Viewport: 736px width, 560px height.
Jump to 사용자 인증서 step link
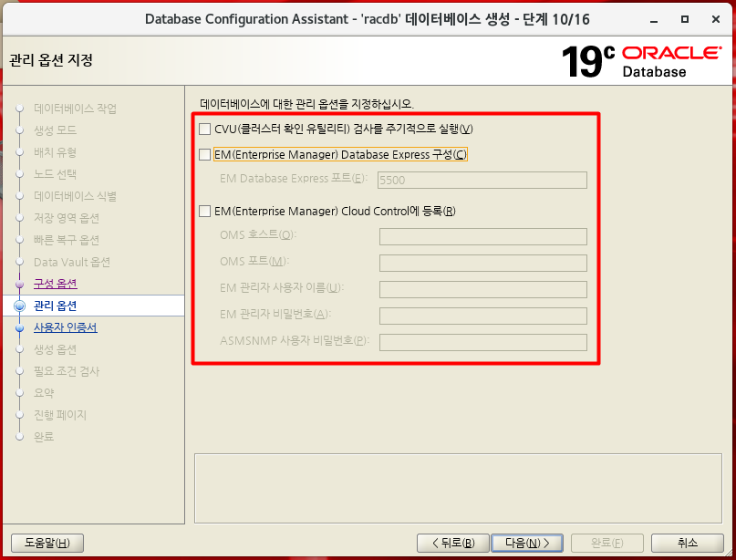pos(66,327)
